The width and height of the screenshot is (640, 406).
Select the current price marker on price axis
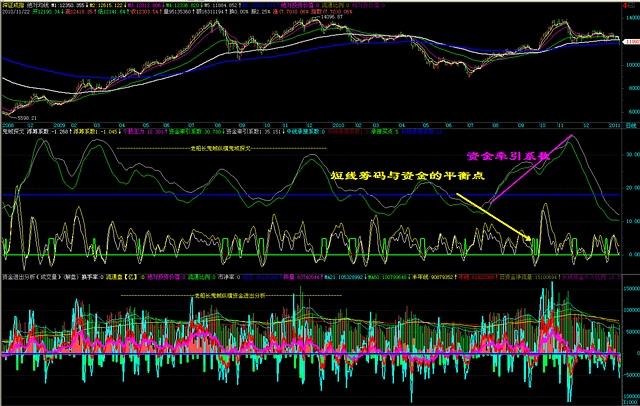[632, 42]
